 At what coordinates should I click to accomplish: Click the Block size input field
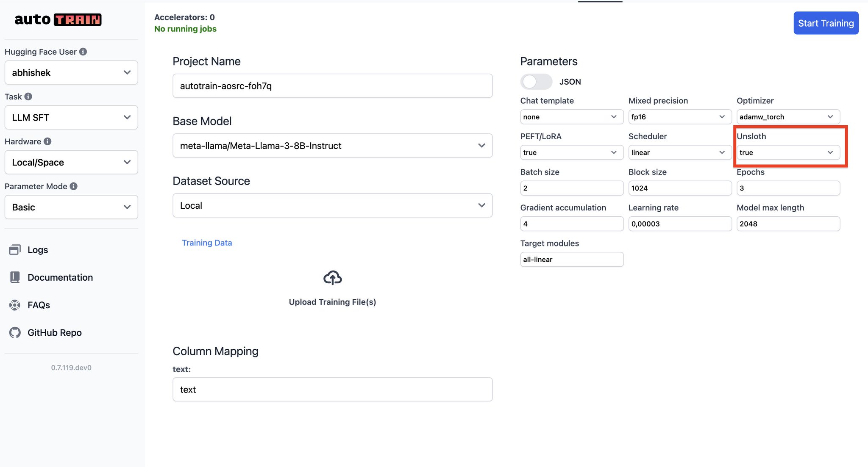pyautogui.click(x=680, y=188)
